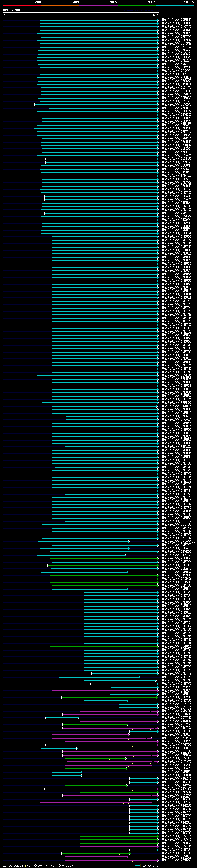Click the query end position 435
This screenshot has width=197, height=868.
(155, 15)
